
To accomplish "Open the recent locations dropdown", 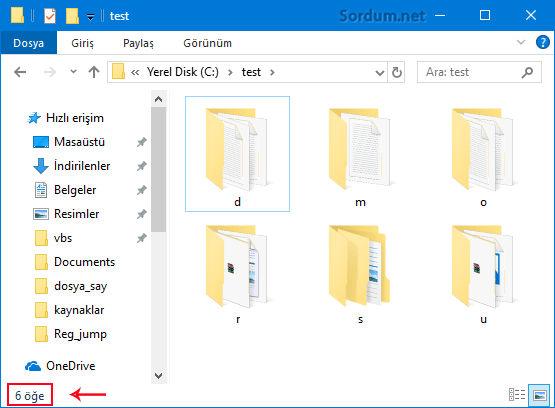I will point(73,72).
